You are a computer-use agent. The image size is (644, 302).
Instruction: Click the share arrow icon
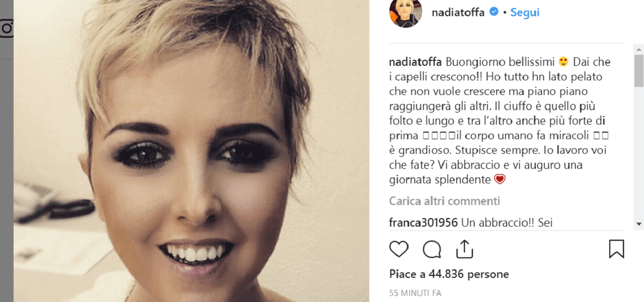[464, 249]
